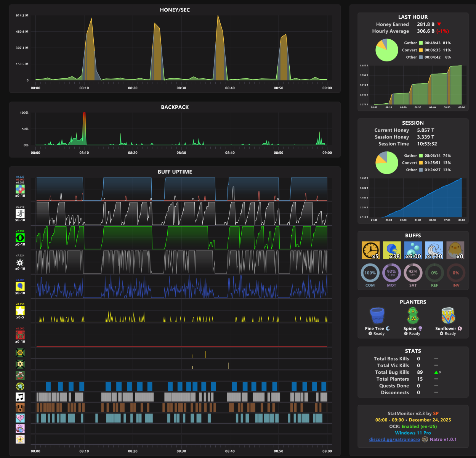Click the festive wreath buff icon
Screen dimensions: 476x458
click(20, 375)
